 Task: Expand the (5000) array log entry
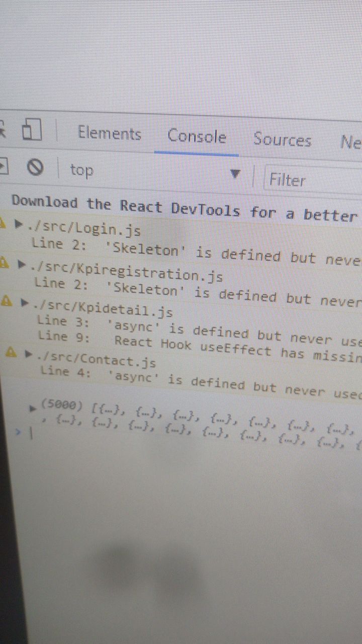[x=33, y=409]
